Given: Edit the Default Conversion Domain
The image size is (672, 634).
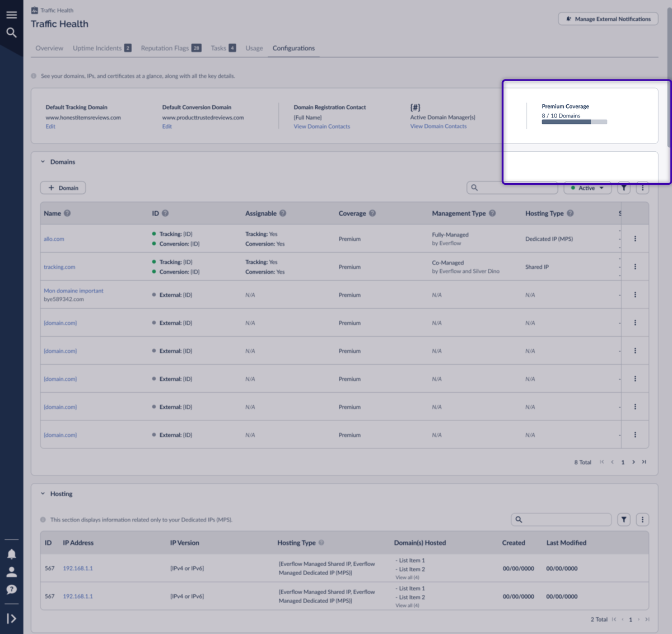Looking at the screenshot, I should point(167,127).
